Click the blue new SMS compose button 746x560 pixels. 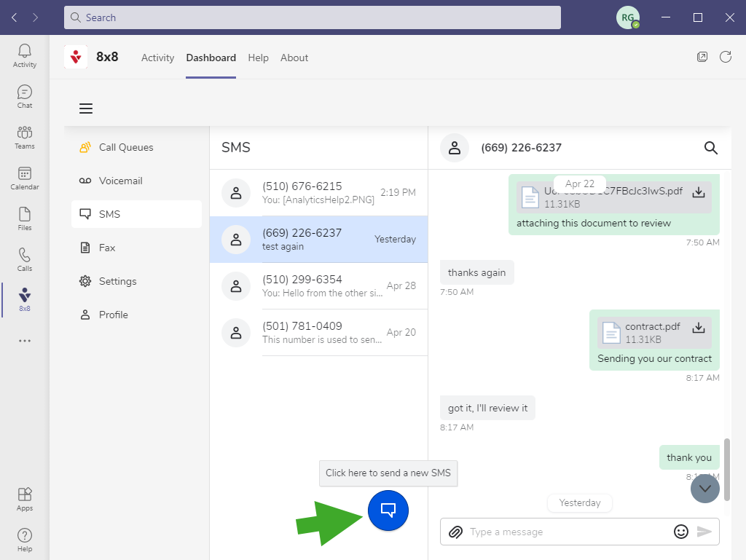pyautogui.click(x=388, y=510)
